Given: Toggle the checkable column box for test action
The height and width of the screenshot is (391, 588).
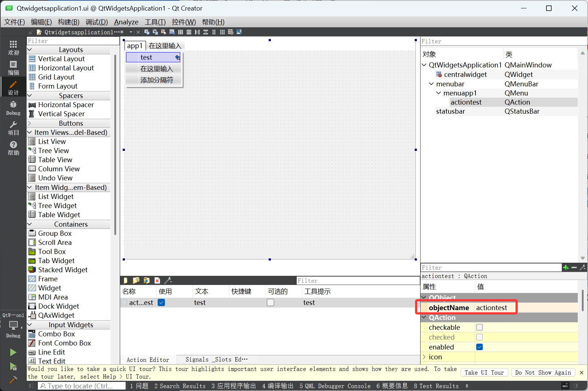Looking at the screenshot, I should (x=271, y=302).
